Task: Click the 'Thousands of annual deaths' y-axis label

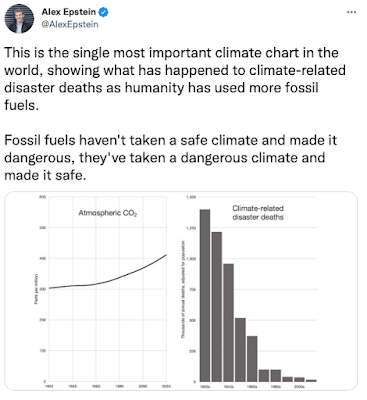Action: (183, 289)
